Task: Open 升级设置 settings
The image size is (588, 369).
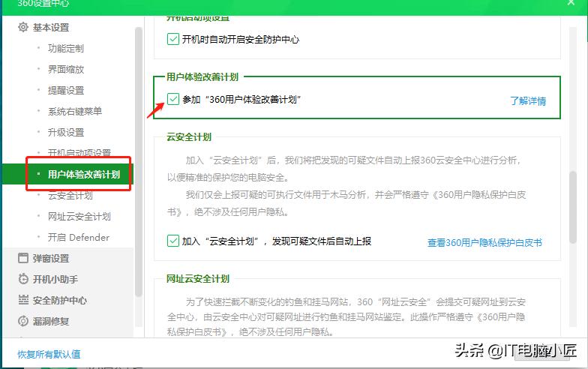Action: 66,132
